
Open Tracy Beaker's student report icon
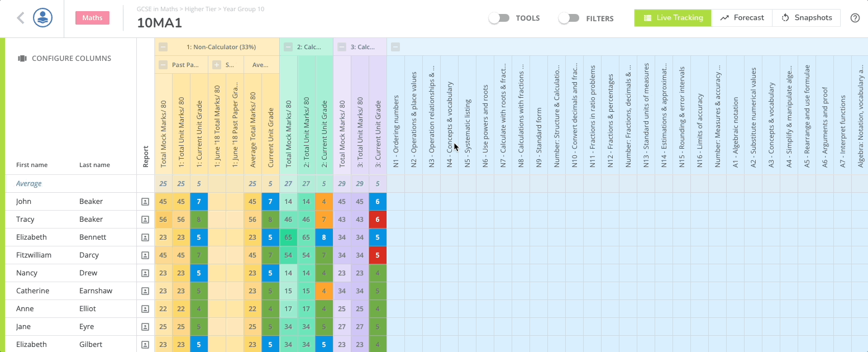146,219
